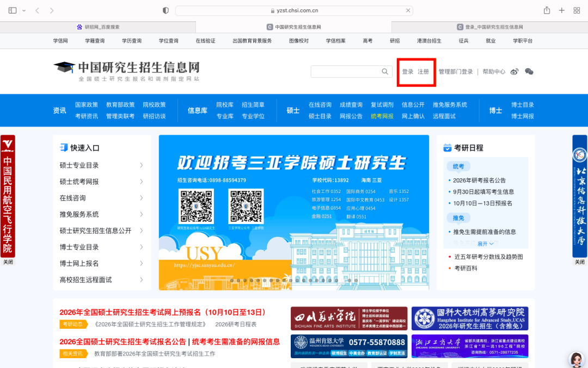This screenshot has height=368, width=588.
Task: Click Safari sidebar toggle icon
Action: coord(13,10)
